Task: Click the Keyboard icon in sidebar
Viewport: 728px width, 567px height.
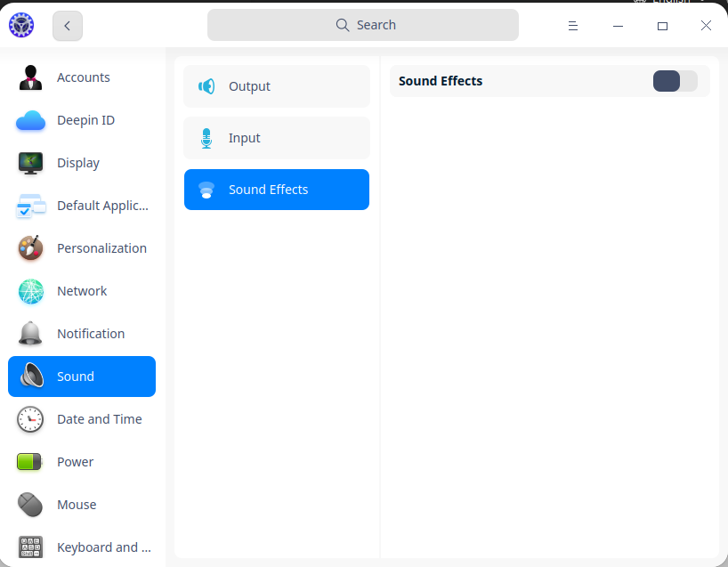Action: [30, 547]
